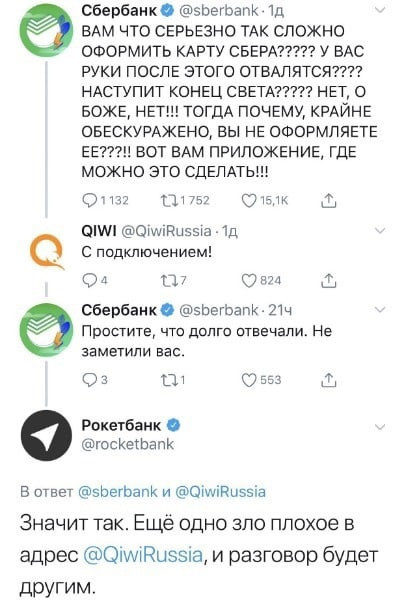Open the @sberbank link in 'В ответ'
The height and width of the screenshot is (600, 404).
(x=117, y=491)
